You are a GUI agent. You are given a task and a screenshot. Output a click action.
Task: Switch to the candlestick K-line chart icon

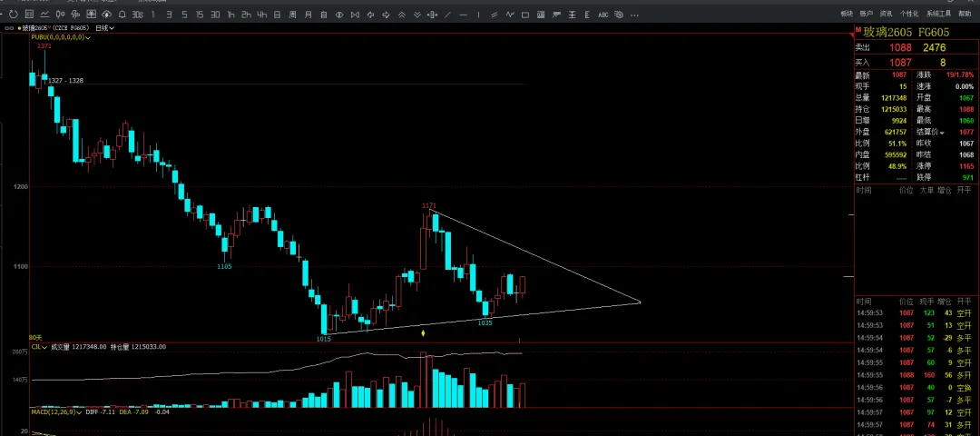[61, 14]
